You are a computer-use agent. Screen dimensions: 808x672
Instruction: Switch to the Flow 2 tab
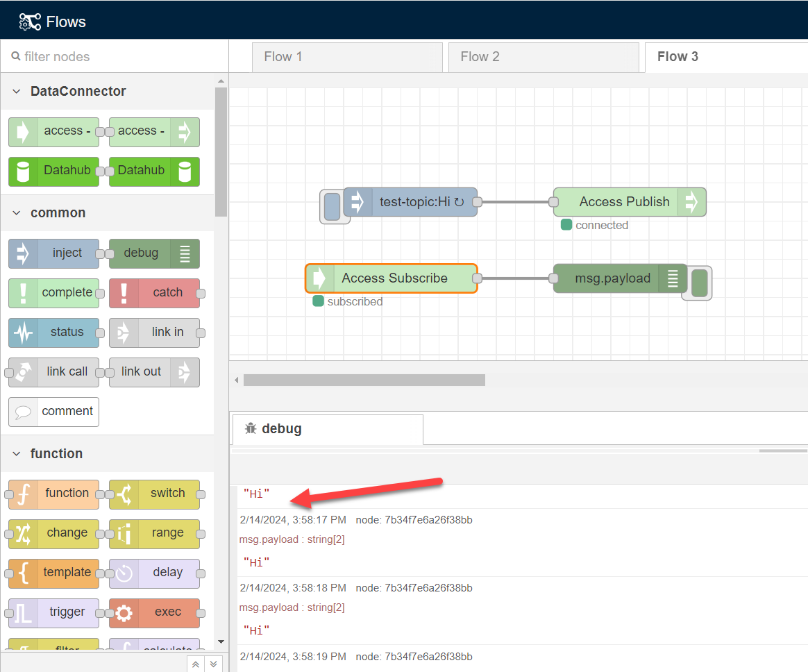point(544,57)
